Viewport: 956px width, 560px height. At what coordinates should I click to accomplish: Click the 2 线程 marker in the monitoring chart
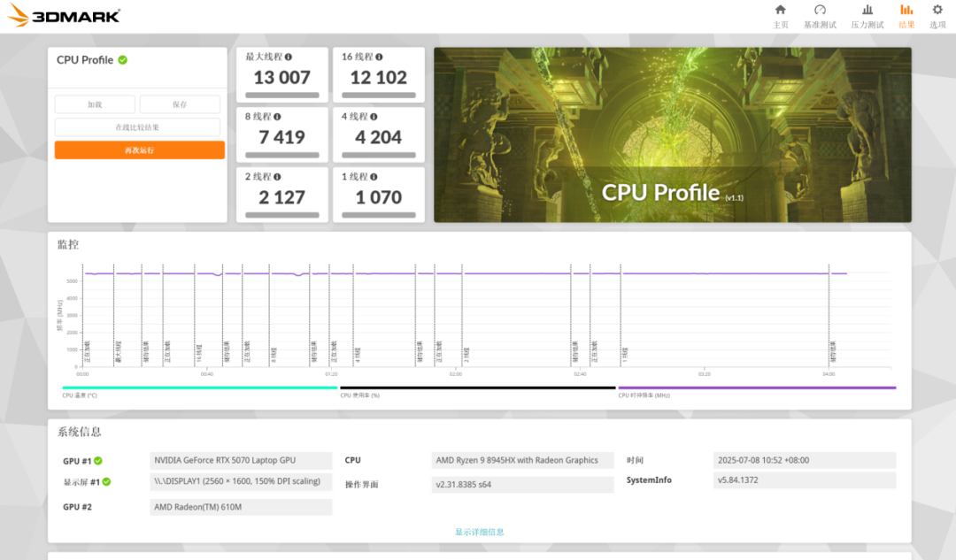(466, 355)
